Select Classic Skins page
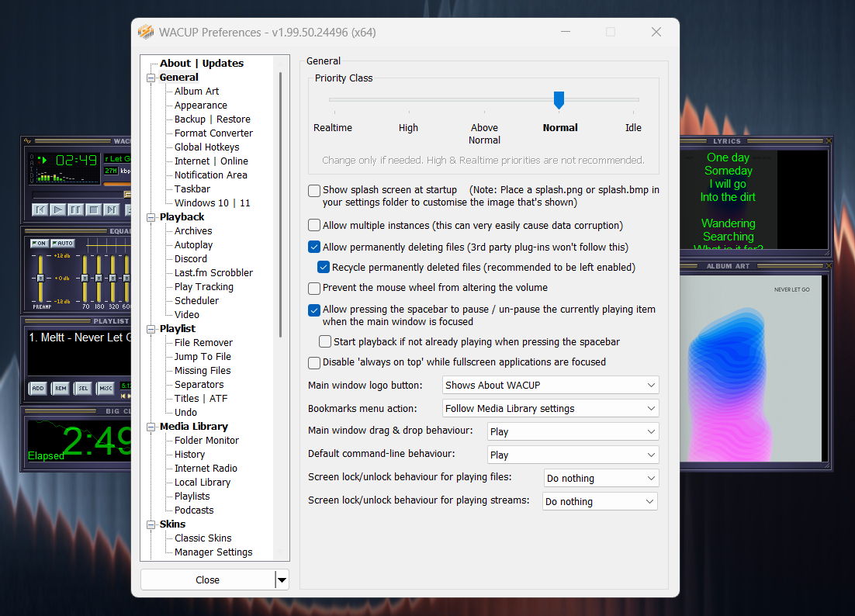The width and height of the screenshot is (855, 616). tap(202, 538)
